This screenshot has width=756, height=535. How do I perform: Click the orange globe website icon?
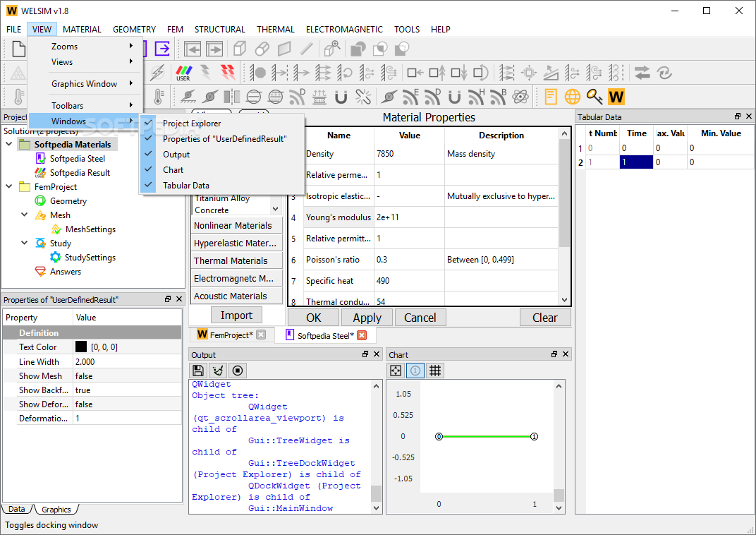point(573,97)
